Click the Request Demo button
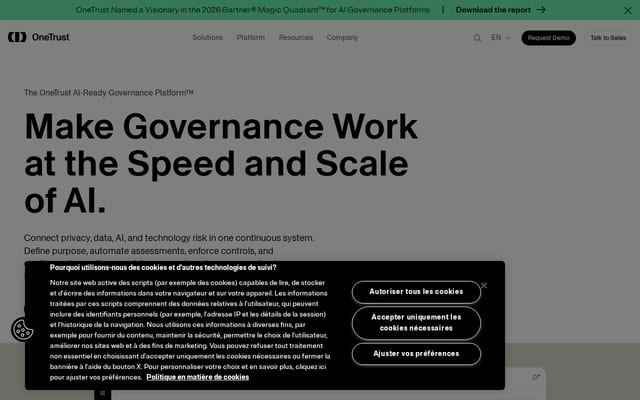Viewport: 640px width, 400px height. tap(548, 38)
